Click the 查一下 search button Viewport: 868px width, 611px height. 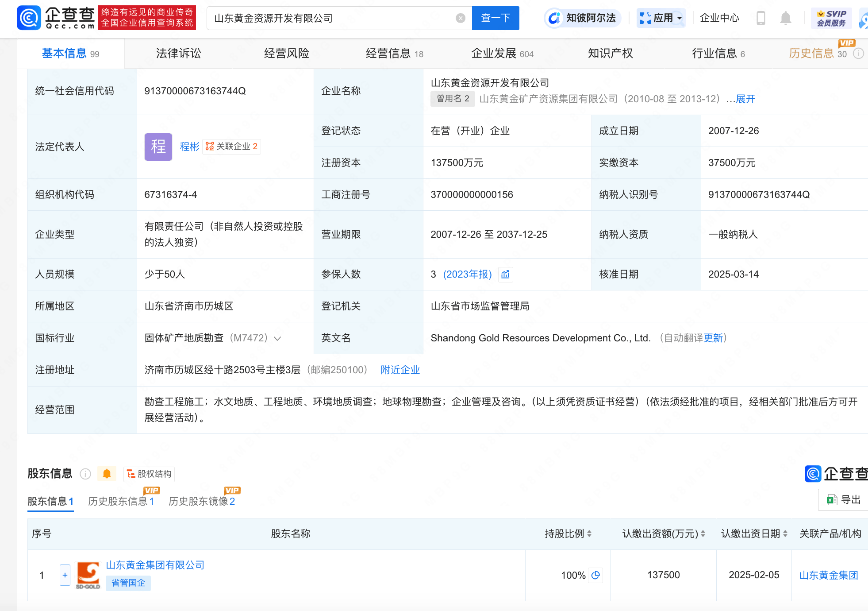(495, 18)
